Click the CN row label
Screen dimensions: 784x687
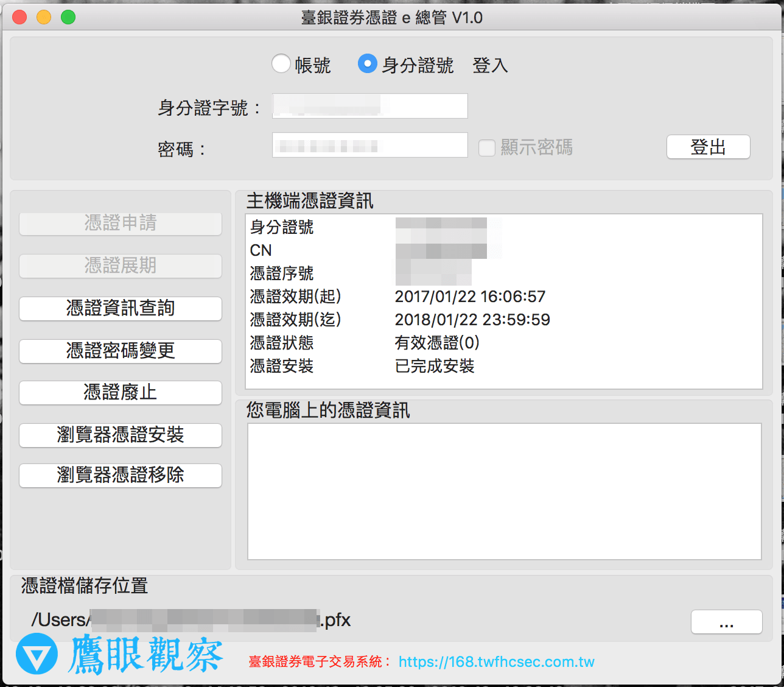pyautogui.click(x=261, y=250)
